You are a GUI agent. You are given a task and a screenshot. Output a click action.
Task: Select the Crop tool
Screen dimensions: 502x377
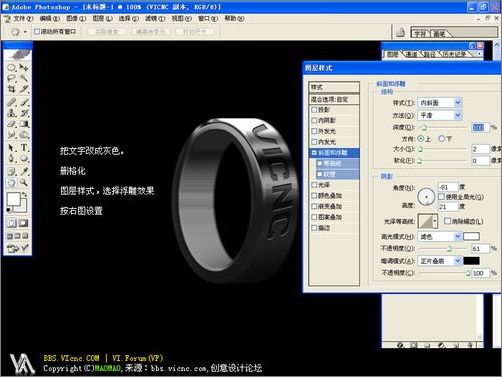pyautogui.click(x=12, y=89)
